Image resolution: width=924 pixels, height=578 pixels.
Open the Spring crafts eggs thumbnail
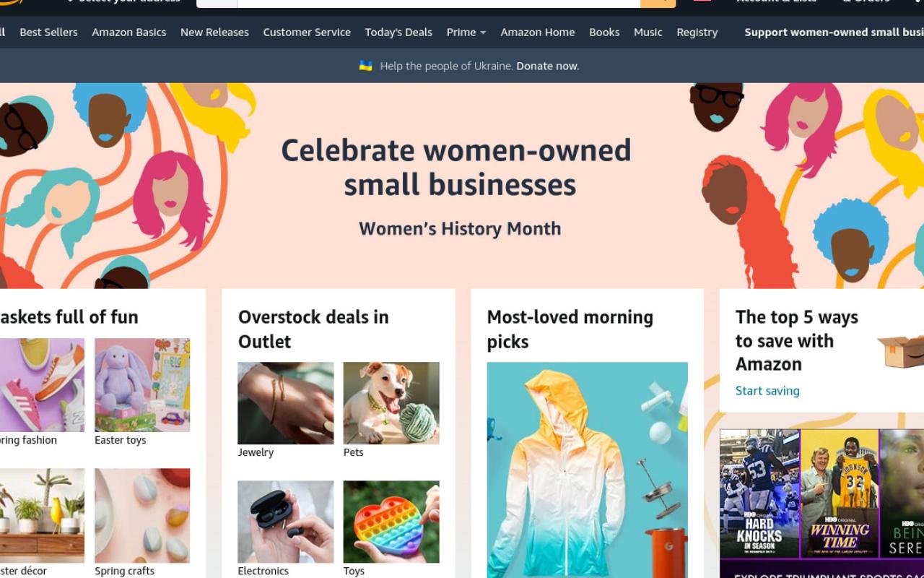pos(142,516)
